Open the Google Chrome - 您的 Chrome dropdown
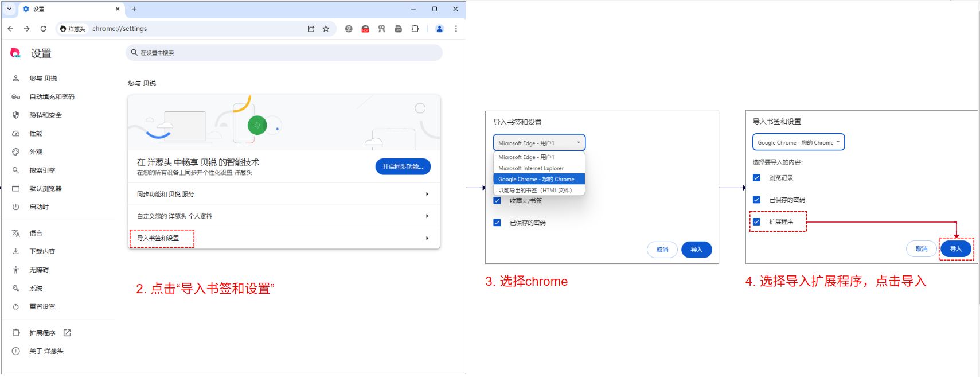980x377 pixels. 798,142
